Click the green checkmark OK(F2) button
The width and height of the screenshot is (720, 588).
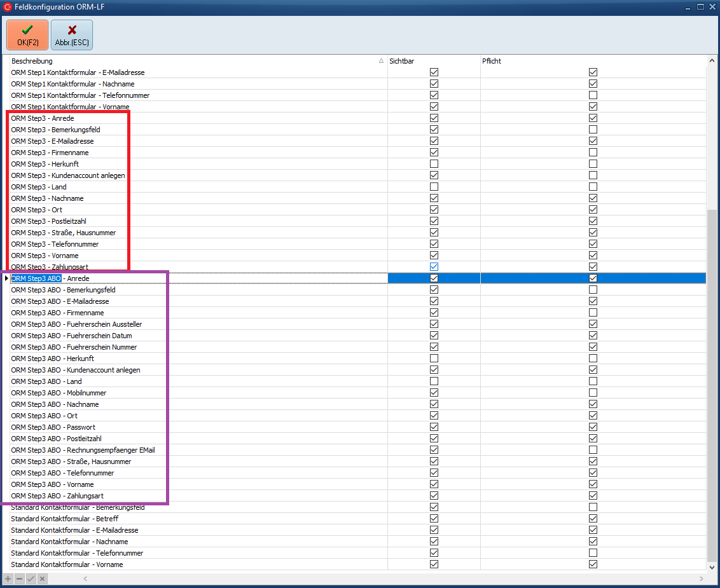coord(27,35)
